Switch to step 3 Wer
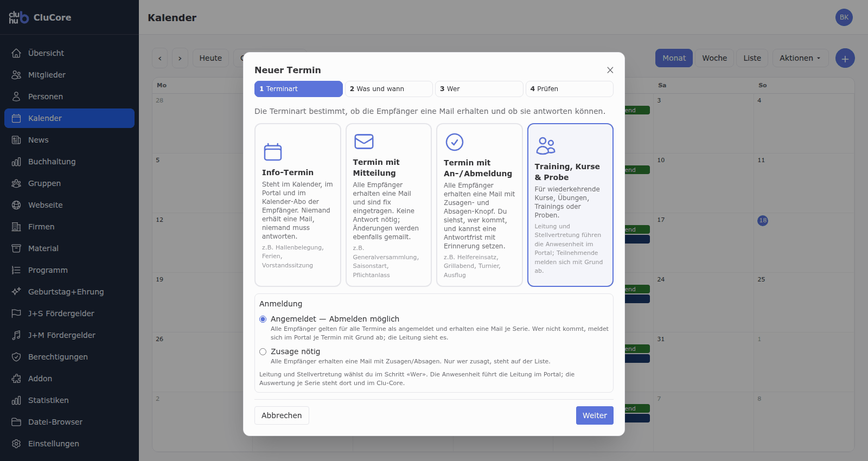Image resolution: width=868 pixels, height=461 pixels. [x=479, y=89]
